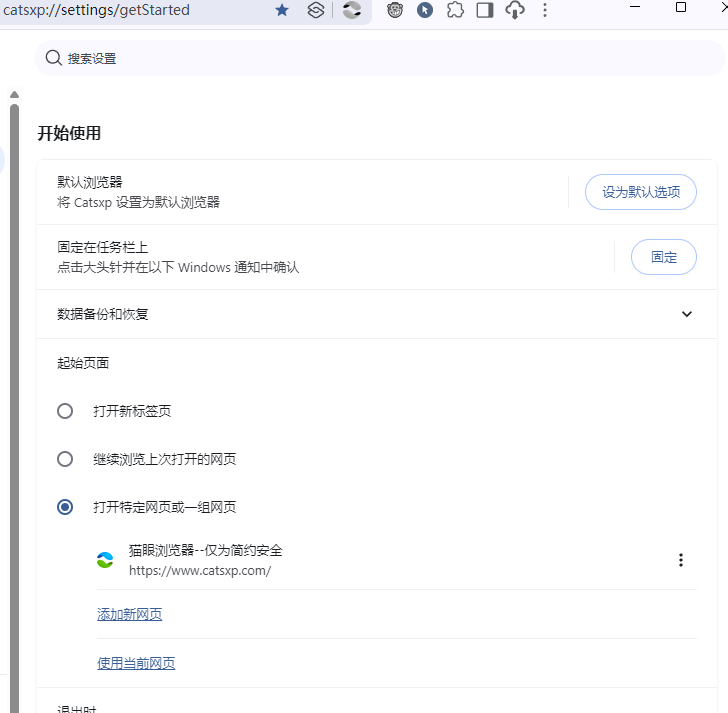Click the 固定 taskbar pin button
The height and width of the screenshot is (713, 728).
click(663, 257)
